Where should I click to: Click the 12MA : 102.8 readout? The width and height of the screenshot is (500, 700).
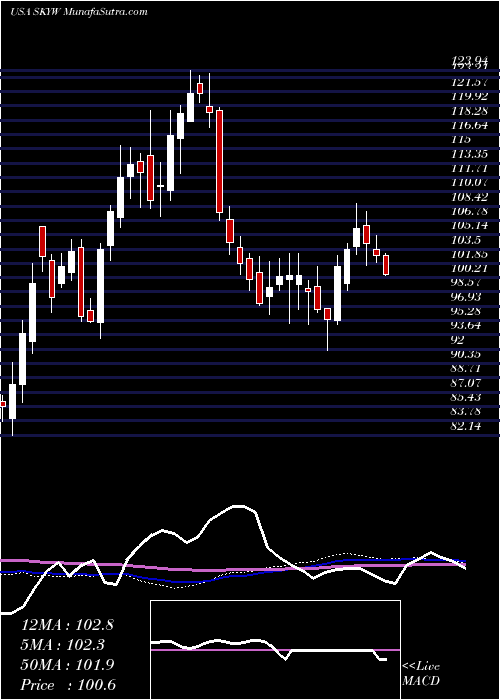click(x=67, y=625)
